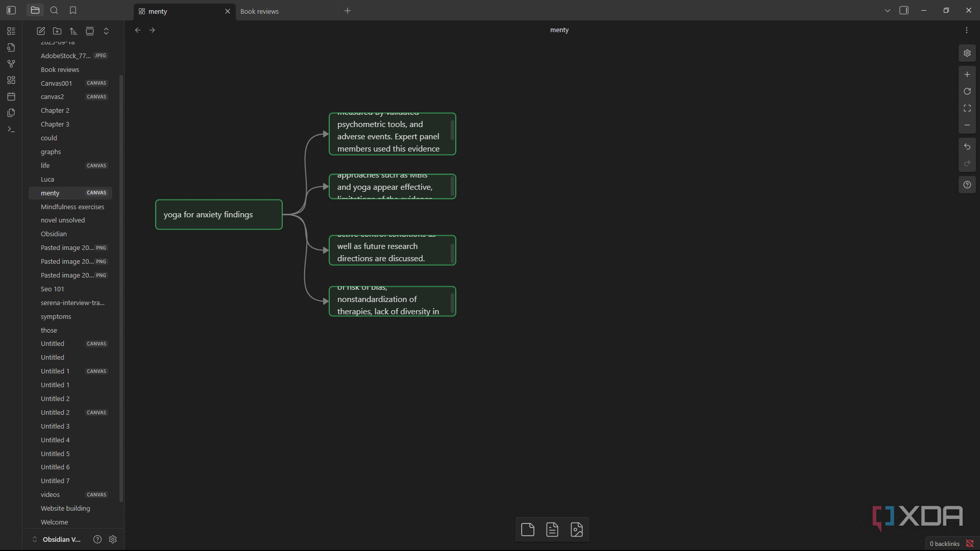The height and width of the screenshot is (551, 980).
Task: Add a blank card to canvas
Action: 528,530
